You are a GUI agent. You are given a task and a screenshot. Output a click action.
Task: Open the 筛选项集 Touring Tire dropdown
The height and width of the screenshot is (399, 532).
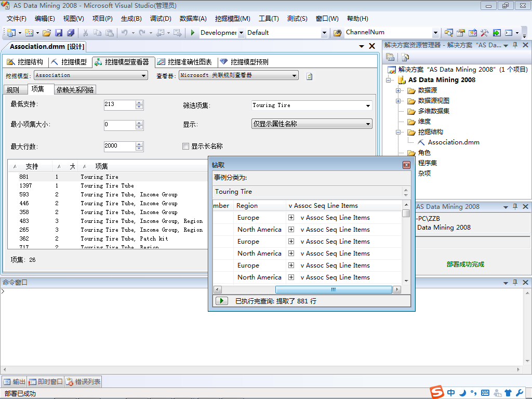(x=368, y=105)
